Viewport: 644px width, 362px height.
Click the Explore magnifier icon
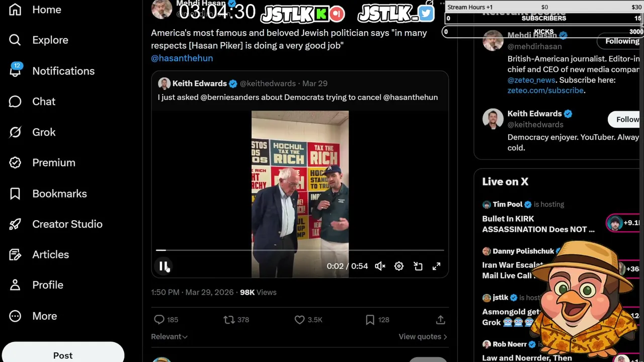click(x=15, y=40)
